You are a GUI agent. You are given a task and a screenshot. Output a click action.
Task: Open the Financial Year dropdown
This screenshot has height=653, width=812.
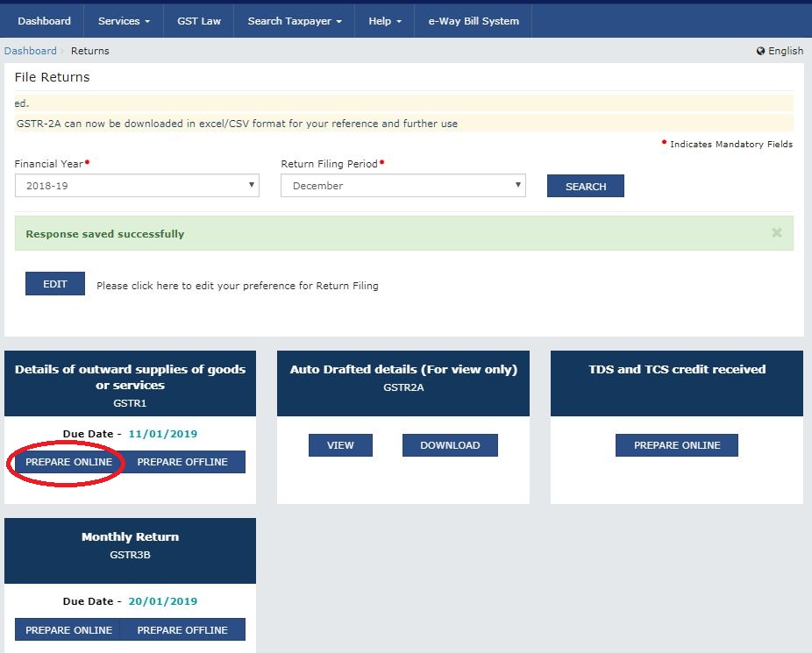click(137, 186)
